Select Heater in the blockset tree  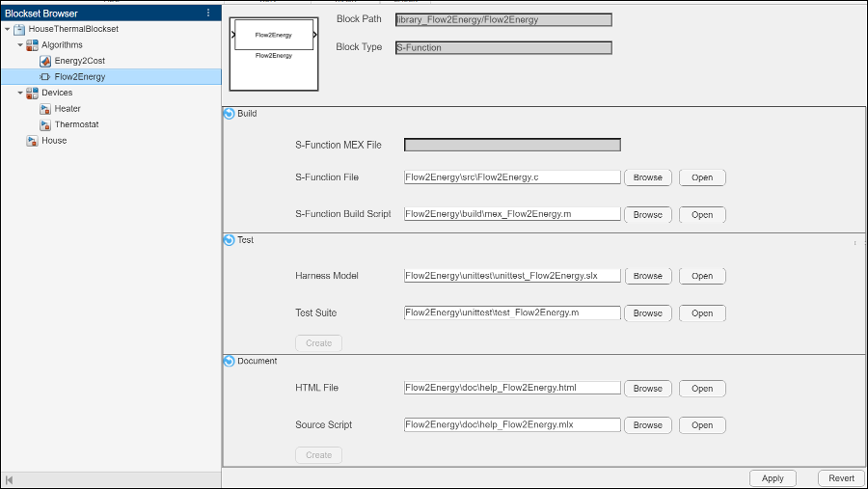click(x=68, y=109)
